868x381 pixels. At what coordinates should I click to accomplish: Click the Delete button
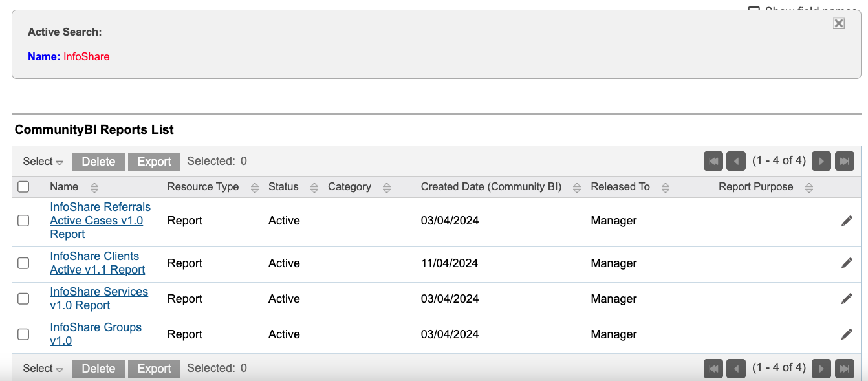[98, 161]
